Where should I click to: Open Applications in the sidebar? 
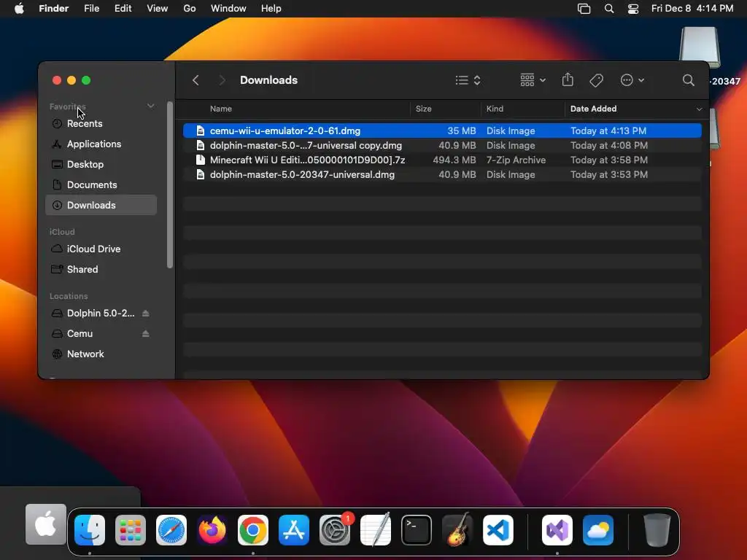101,144
